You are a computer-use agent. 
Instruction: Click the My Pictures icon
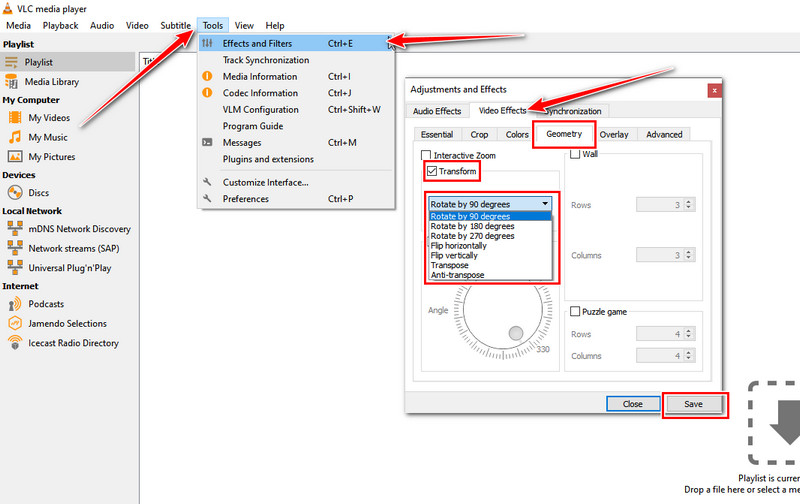pyautogui.click(x=15, y=157)
